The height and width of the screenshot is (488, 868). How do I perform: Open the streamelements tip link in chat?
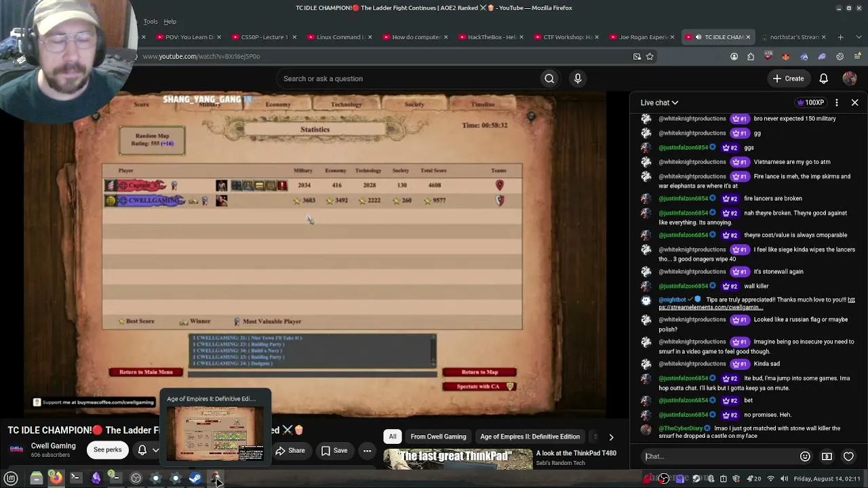[x=756, y=303]
